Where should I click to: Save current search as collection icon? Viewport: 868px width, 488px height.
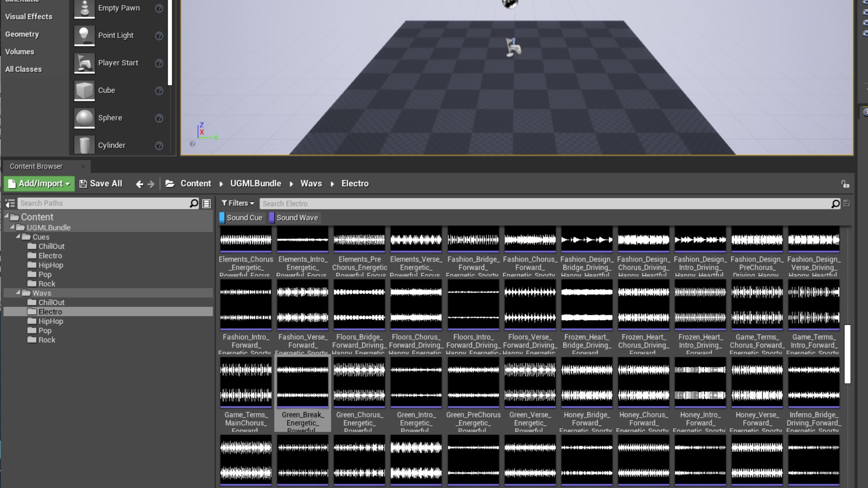[x=847, y=203]
